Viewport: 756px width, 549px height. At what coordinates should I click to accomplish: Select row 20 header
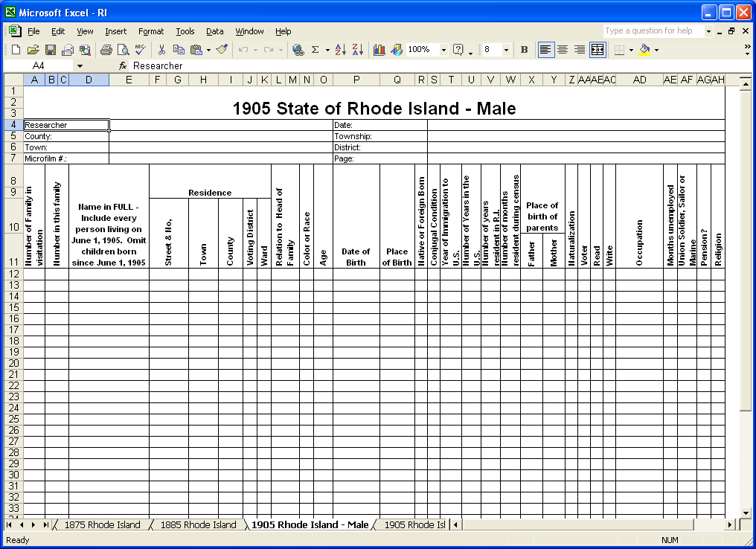click(x=13, y=363)
